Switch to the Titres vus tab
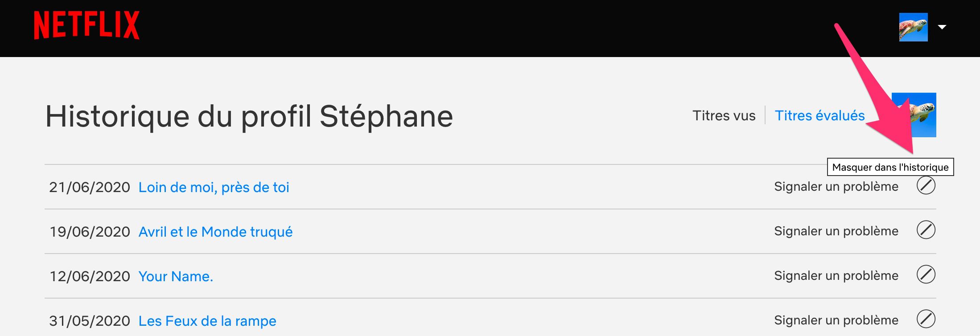The width and height of the screenshot is (980, 336). [x=724, y=115]
